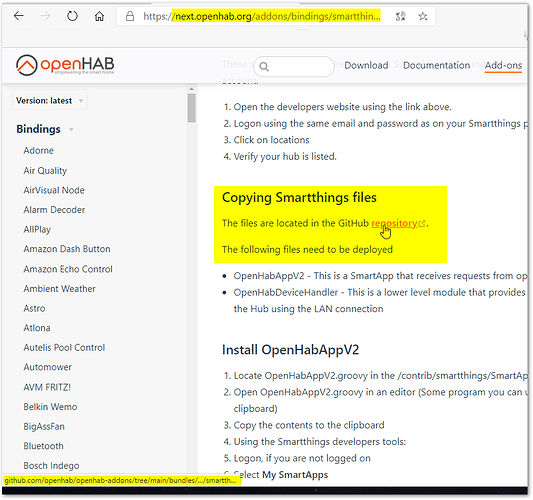Click the Copying Smartthings files heading
Viewport: 533px width, 500px height.
click(299, 198)
